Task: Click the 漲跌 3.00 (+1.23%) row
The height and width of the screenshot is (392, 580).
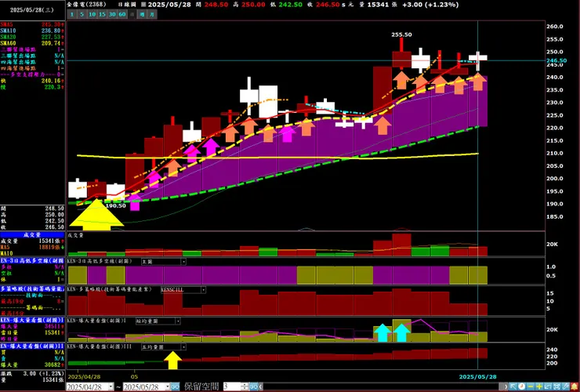Action: pos(33,373)
